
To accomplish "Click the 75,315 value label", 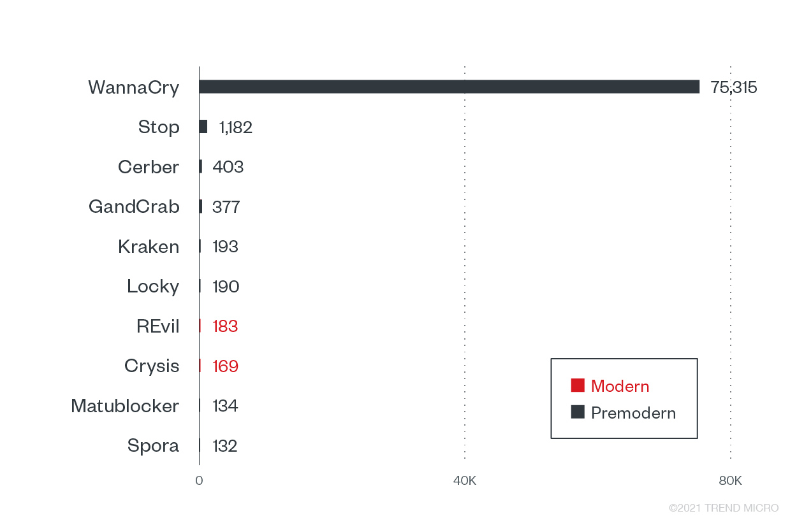I will 734,87.
